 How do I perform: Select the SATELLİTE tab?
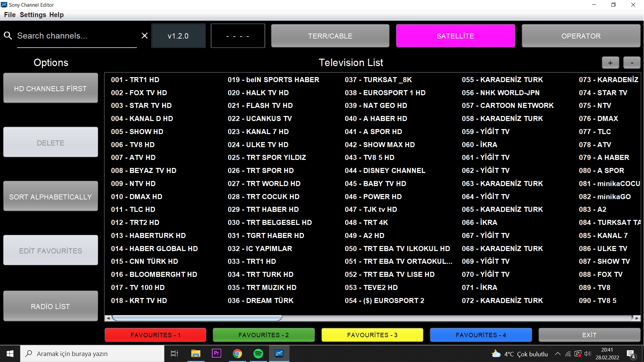coord(455,36)
